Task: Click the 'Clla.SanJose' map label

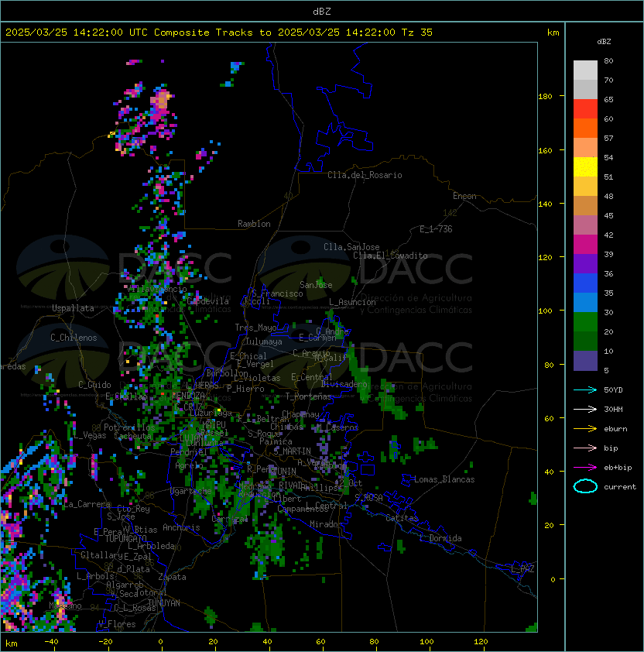Action: coord(351,247)
